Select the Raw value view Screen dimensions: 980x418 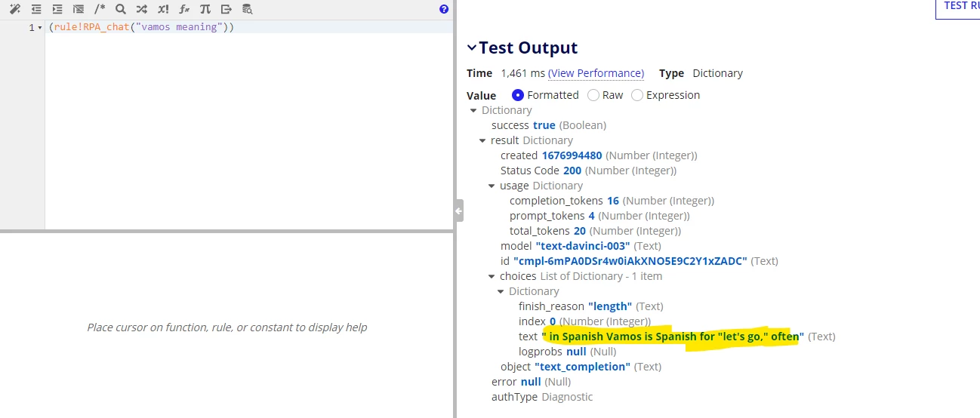point(593,95)
